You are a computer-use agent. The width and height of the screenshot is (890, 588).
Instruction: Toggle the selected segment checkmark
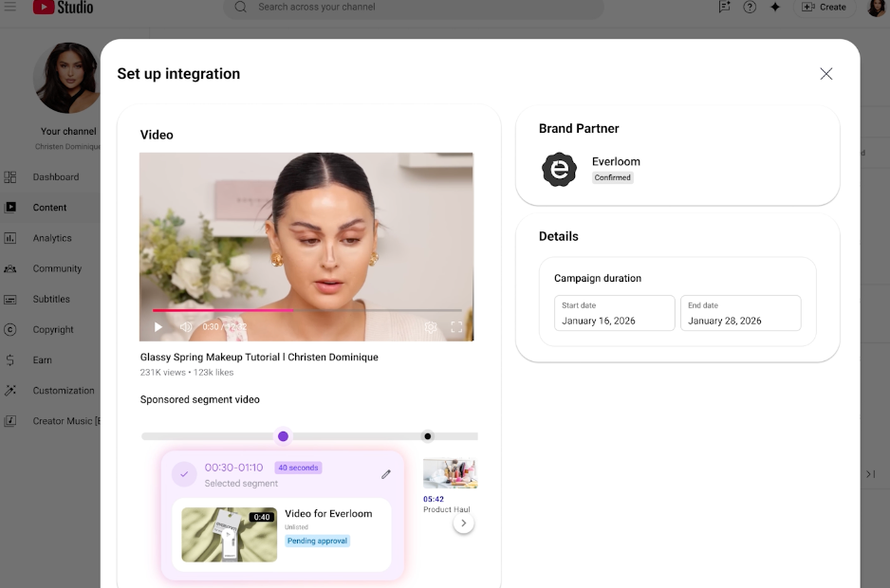184,474
